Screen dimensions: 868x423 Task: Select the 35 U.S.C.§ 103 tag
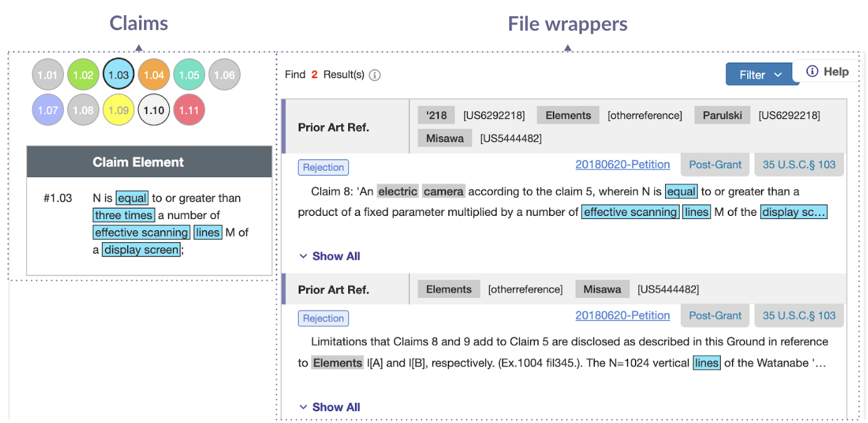tap(798, 165)
